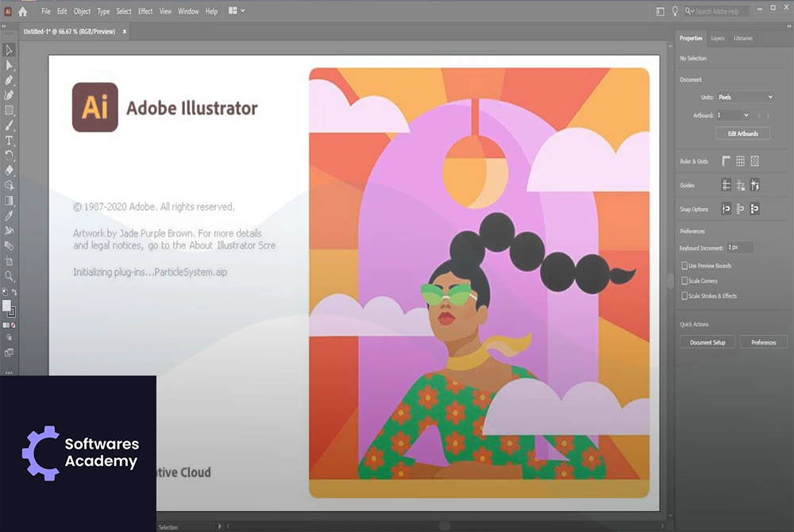Open the drawing modes icon
The height and width of the screenshot is (532, 794).
coord(9,337)
